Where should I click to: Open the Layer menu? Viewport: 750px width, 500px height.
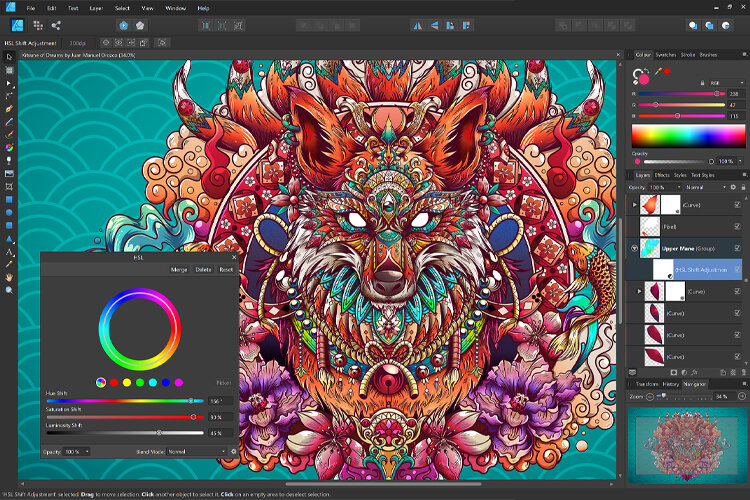click(x=96, y=8)
